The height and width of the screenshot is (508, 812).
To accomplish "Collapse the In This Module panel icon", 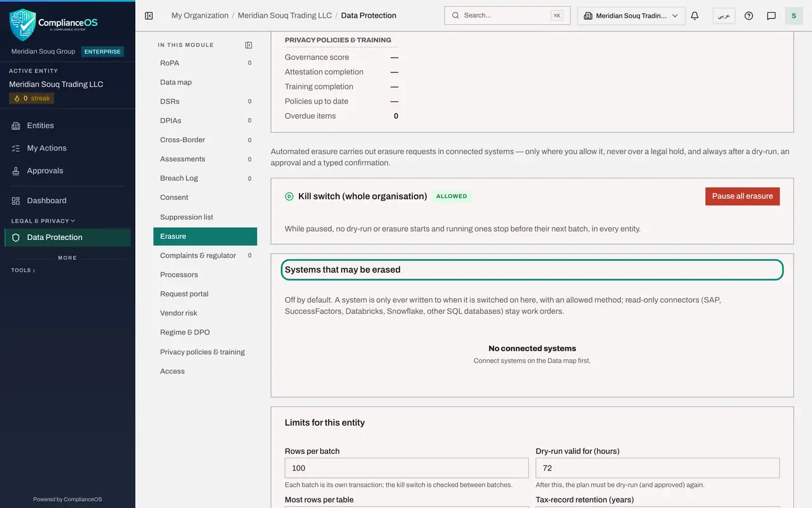I will pos(249,45).
